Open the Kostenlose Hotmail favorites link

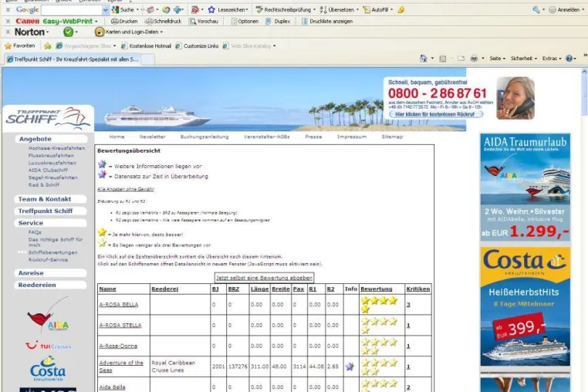click(x=146, y=46)
